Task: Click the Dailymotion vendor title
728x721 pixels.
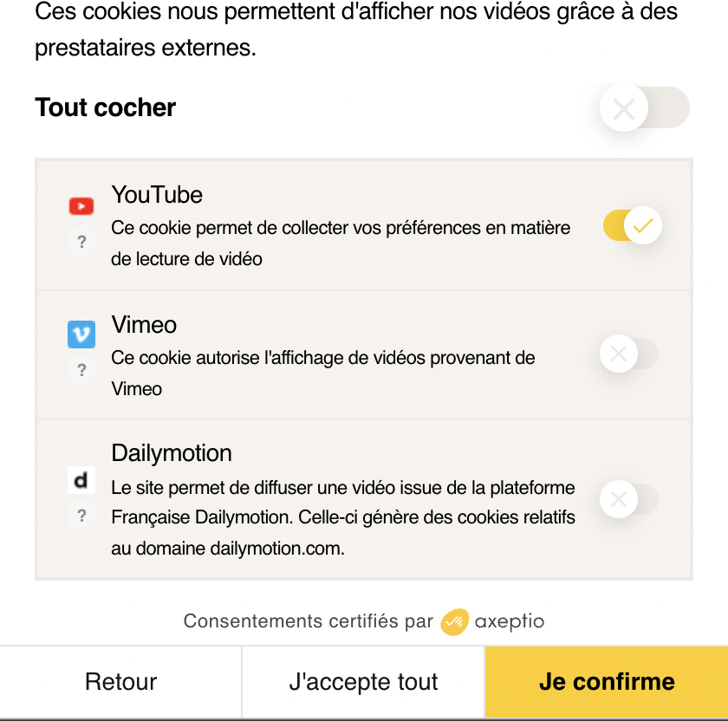Action: (x=172, y=453)
